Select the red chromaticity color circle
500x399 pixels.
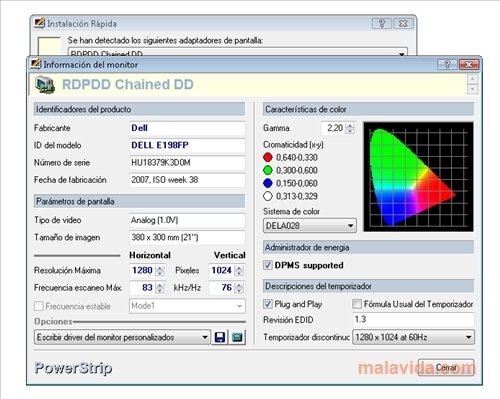[268, 157]
